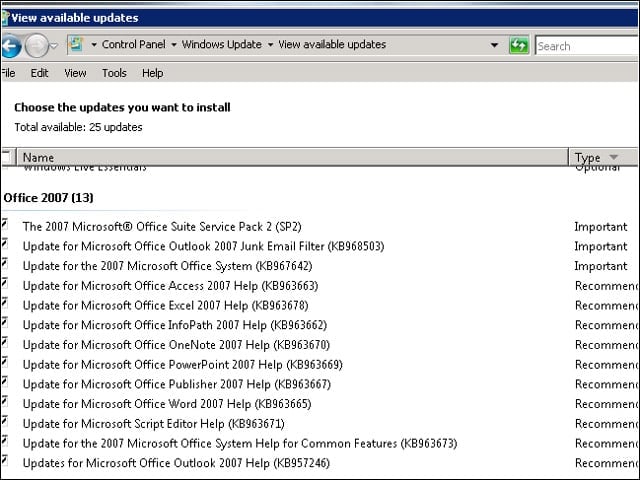The image size is (640, 480).
Task: Select Outlook 2007 Junk Email Filter (KB968503) row
Action: 204,246
